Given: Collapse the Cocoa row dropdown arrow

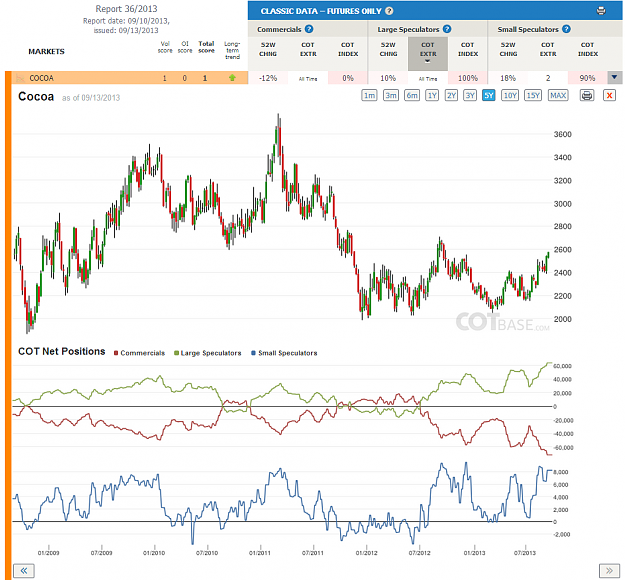Looking at the screenshot, I should pyautogui.click(x=614, y=77).
